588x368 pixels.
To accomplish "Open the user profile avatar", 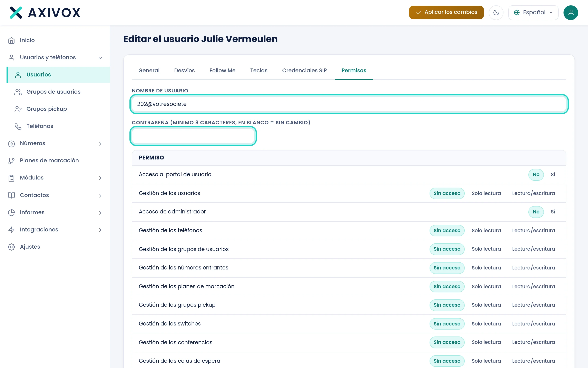I will (x=570, y=12).
